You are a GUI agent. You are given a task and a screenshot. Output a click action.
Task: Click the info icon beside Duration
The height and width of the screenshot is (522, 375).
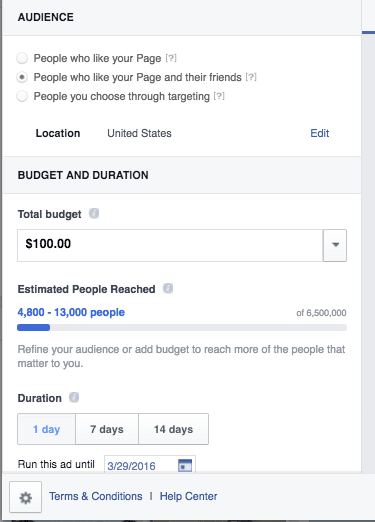[74, 397]
